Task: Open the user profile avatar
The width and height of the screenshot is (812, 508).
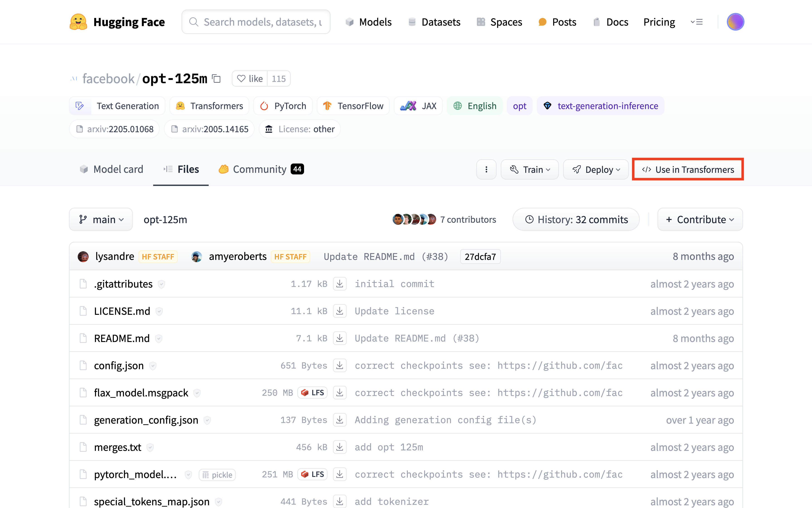Action: click(x=735, y=22)
